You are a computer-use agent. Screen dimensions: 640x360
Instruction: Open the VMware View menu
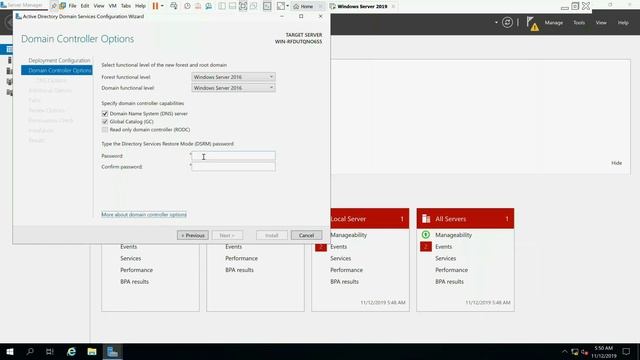[99, 6]
